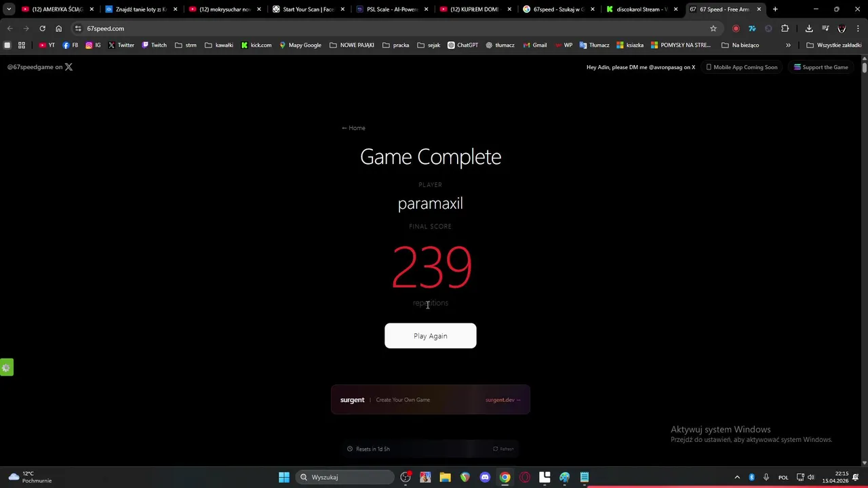The width and height of the screenshot is (868, 488).
Task: Open the strm bookmarks folder
Action: coord(185,45)
